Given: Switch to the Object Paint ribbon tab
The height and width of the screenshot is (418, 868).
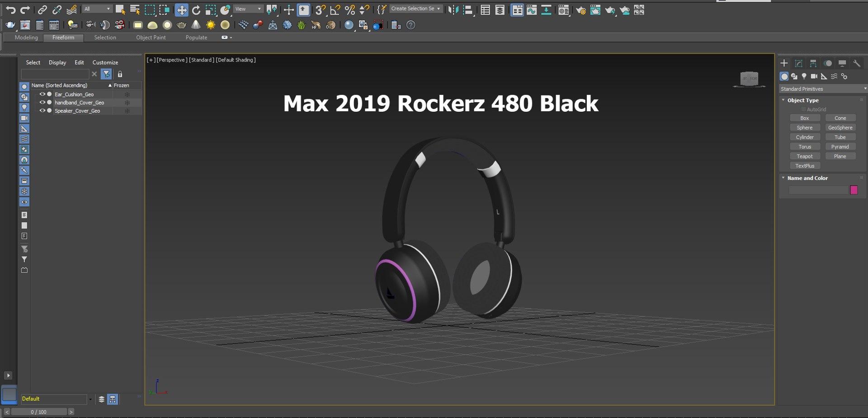Looking at the screenshot, I should click(x=151, y=38).
